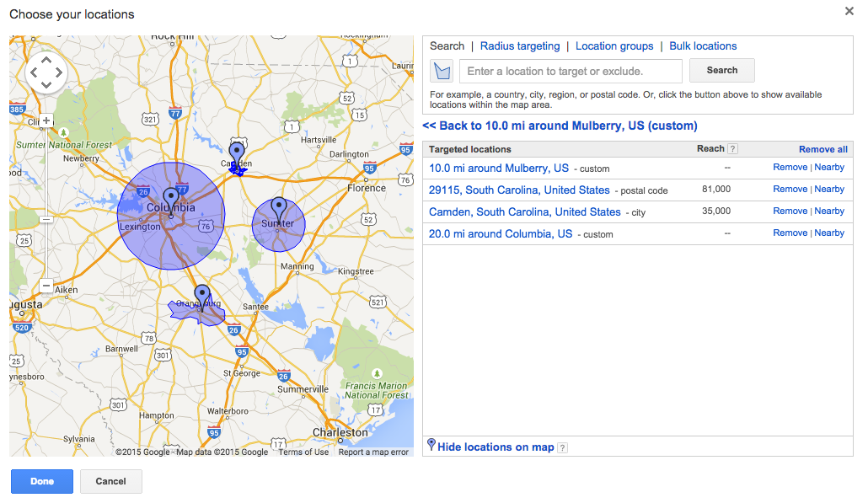868x503 pixels.
Task: Toggle Hide locations on map
Action: pos(496,447)
